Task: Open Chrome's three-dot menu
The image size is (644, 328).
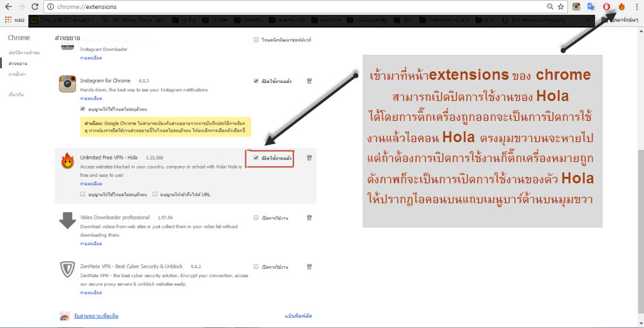Action: [637, 6]
